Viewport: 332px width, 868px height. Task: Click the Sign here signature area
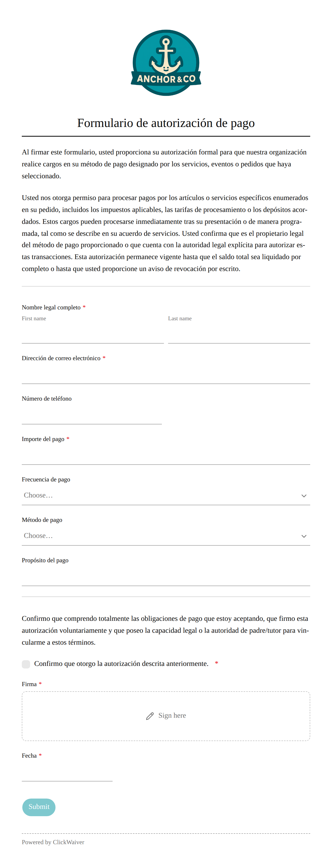[166, 716]
